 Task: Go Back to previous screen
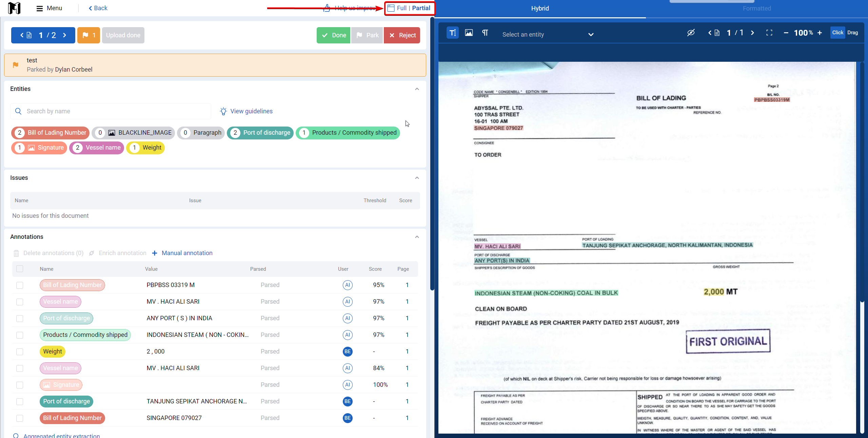point(98,8)
